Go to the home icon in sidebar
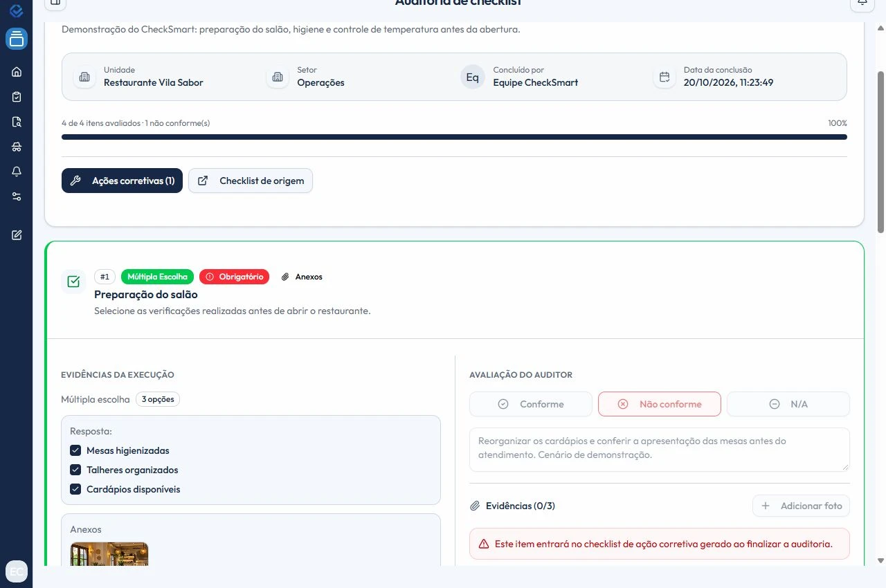 tap(17, 72)
